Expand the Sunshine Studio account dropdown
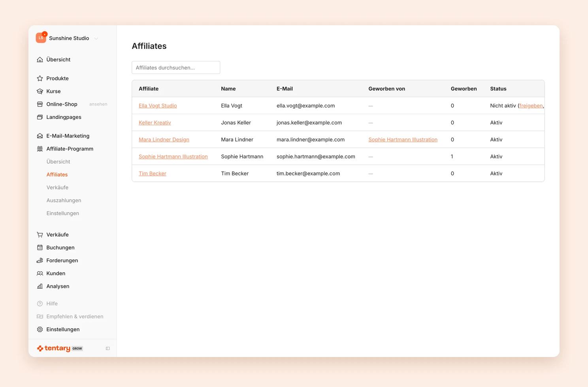The width and height of the screenshot is (588, 387). click(x=96, y=38)
